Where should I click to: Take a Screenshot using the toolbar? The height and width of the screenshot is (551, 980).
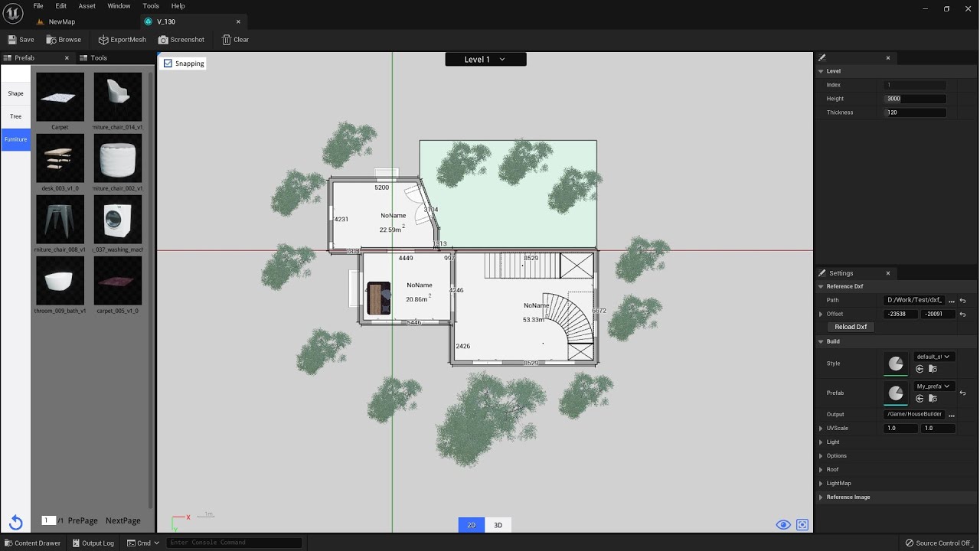[x=181, y=40]
